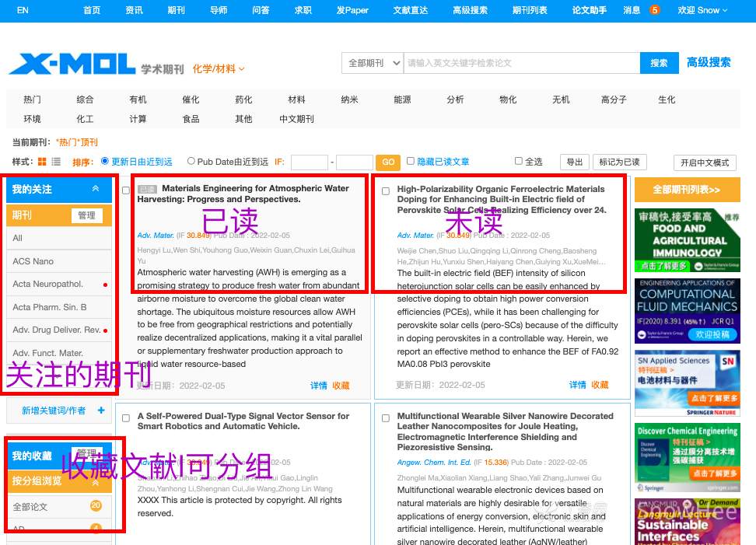The width and height of the screenshot is (756, 545).
Task: Enable 隐藏已读文章 checkbox
Action: tap(411, 162)
